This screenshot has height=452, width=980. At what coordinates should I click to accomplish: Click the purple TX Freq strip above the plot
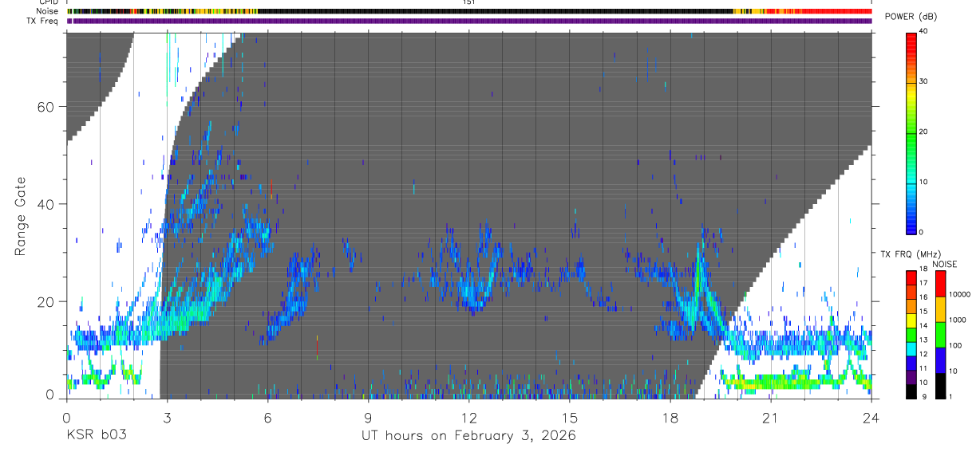[469, 21]
